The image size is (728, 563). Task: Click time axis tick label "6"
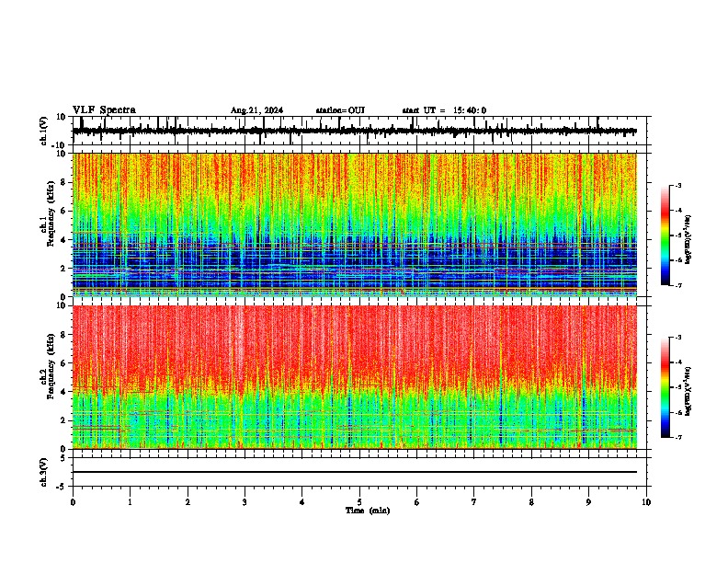[417, 502]
